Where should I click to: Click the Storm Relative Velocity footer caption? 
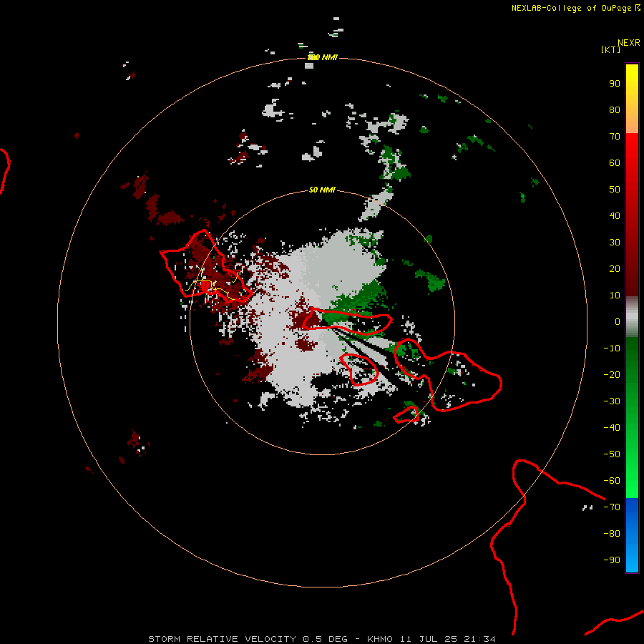click(x=321, y=639)
